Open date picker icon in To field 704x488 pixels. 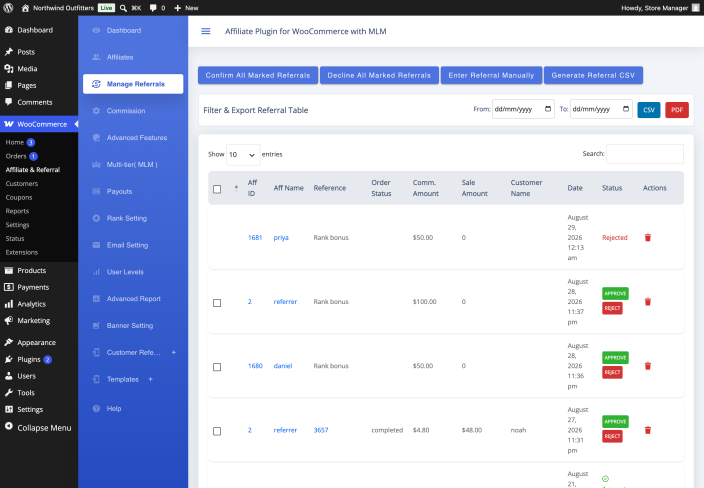click(626, 109)
